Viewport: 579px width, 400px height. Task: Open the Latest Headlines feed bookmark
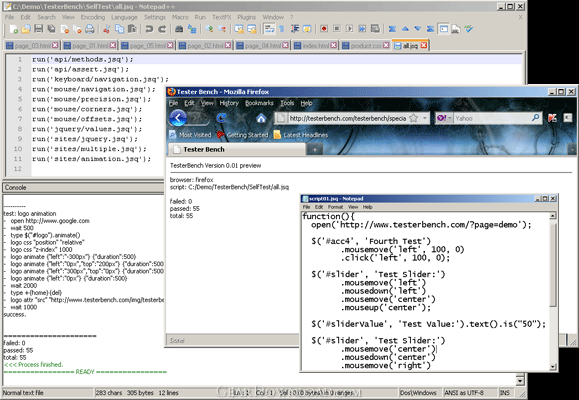pos(301,135)
